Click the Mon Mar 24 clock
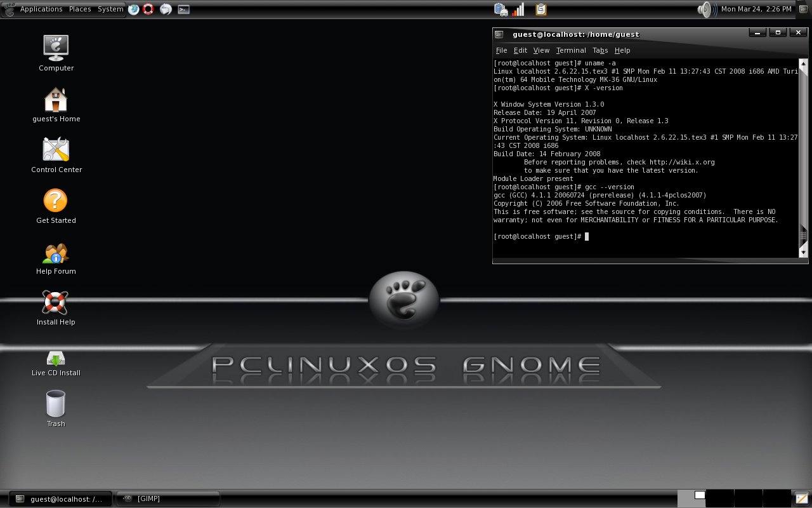 [756, 9]
